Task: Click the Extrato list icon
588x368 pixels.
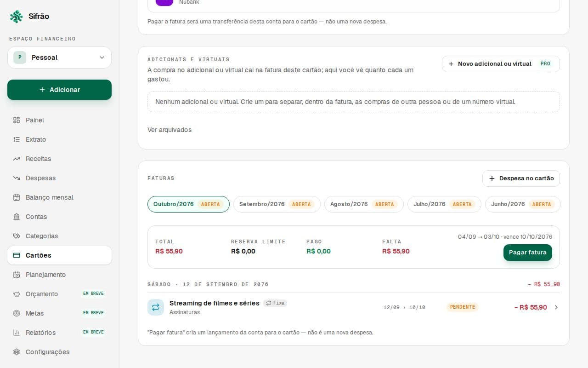Action: click(17, 139)
